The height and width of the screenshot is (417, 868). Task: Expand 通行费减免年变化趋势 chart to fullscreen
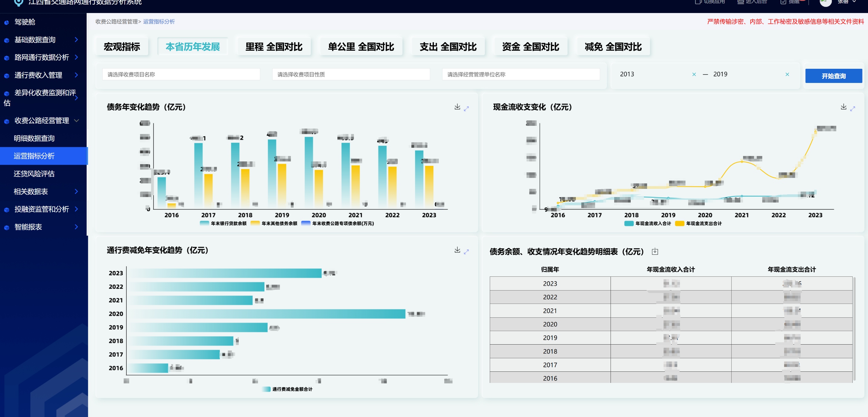(466, 252)
